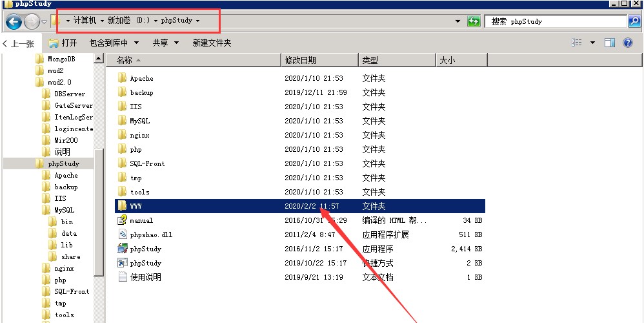Image resolution: width=644 pixels, height=323 pixels.
Task: Select MongoDB in the folder tree
Action: pos(61,59)
